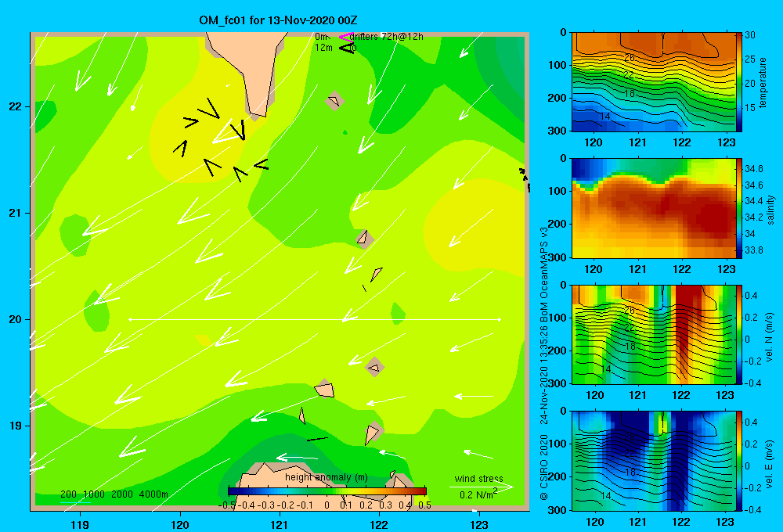Click the black 12m drifter symbol in legend
The image size is (783, 532).
pos(347,48)
